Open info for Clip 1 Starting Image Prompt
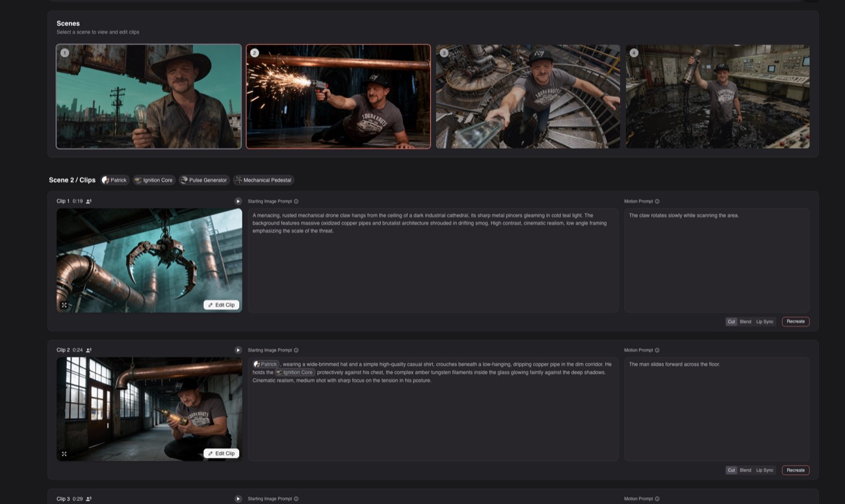 pos(296,201)
